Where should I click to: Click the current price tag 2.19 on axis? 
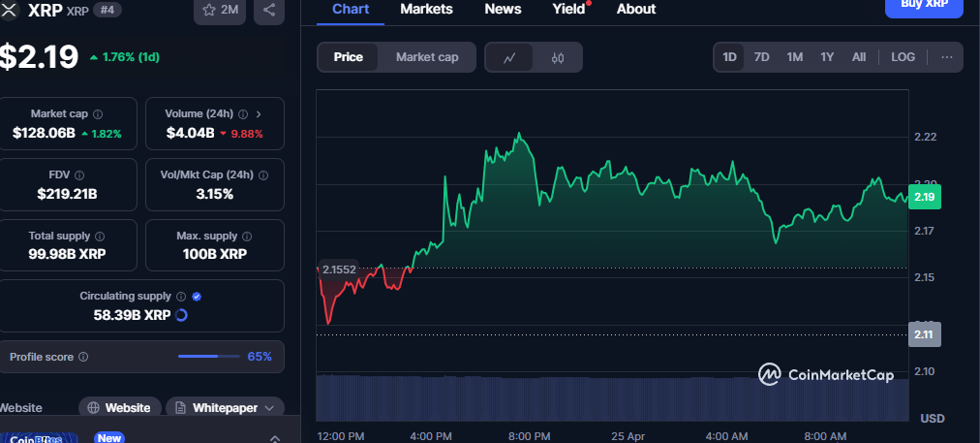[x=925, y=197]
